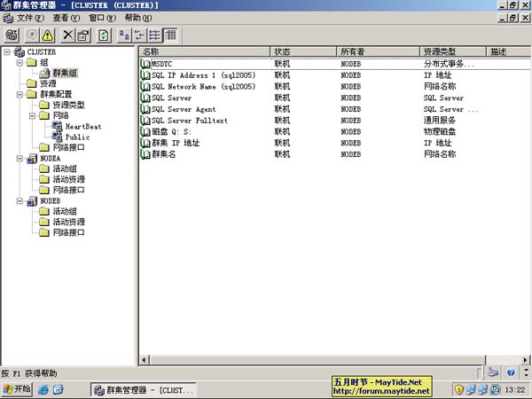Sort list by the 状态 column header
Image resolution: width=532 pixels, height=399 pixels.
(303, 51)
